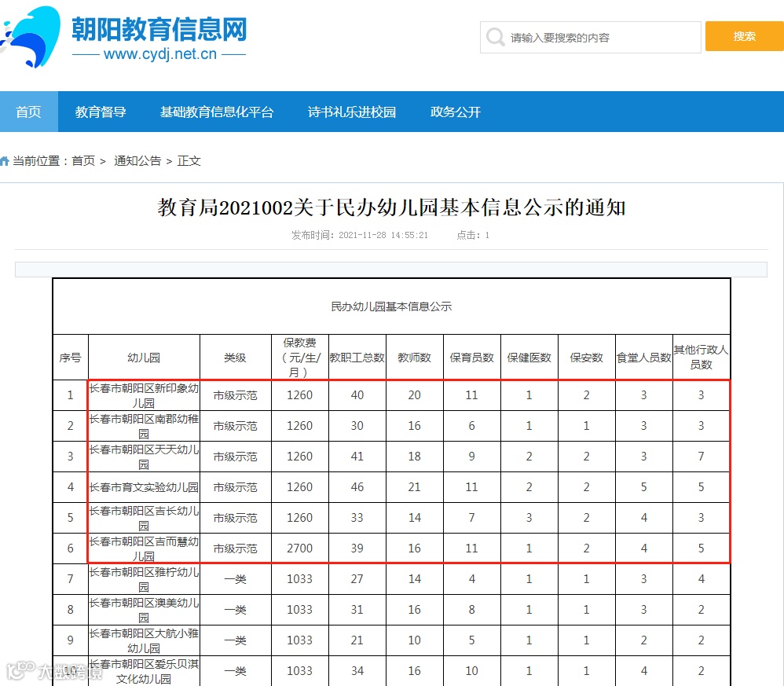Click the 序号 column header

(x=70, y=358)
